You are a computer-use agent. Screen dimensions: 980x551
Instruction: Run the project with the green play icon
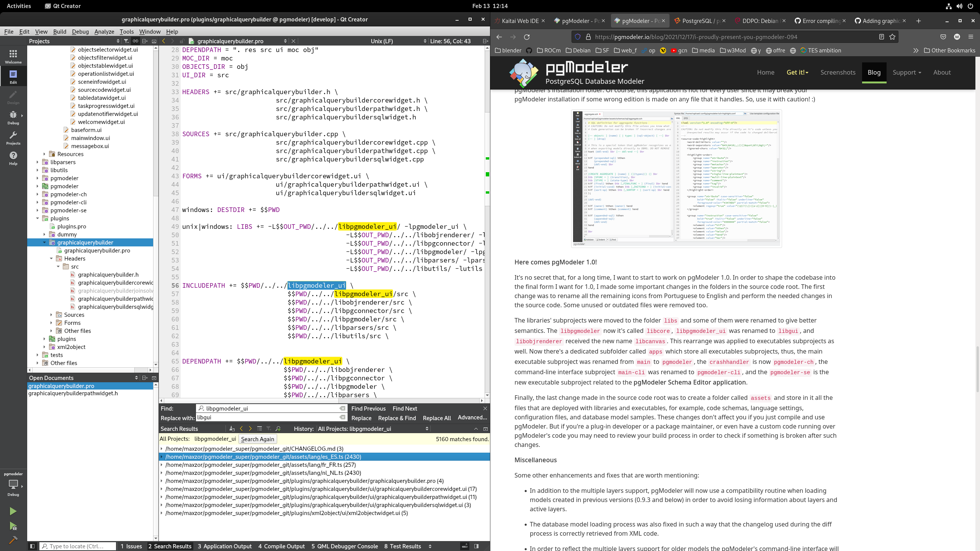pyautogui.click(x=13, y=511)
